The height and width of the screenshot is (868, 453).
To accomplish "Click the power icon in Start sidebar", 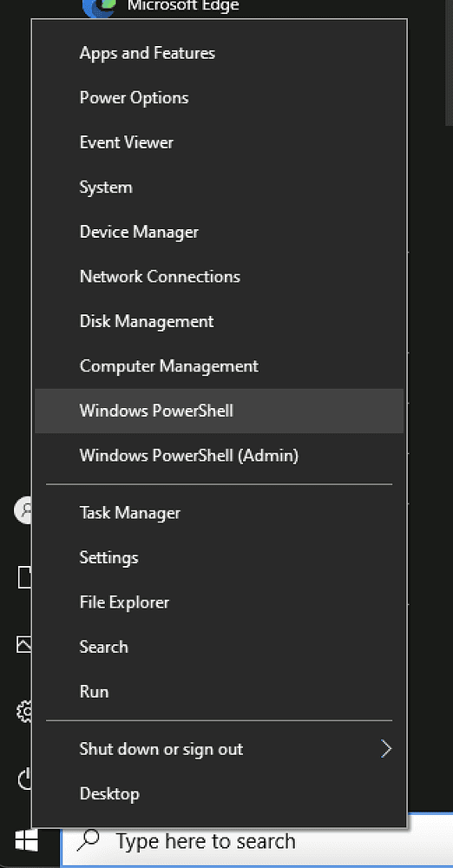I will [x=25, y=779].
